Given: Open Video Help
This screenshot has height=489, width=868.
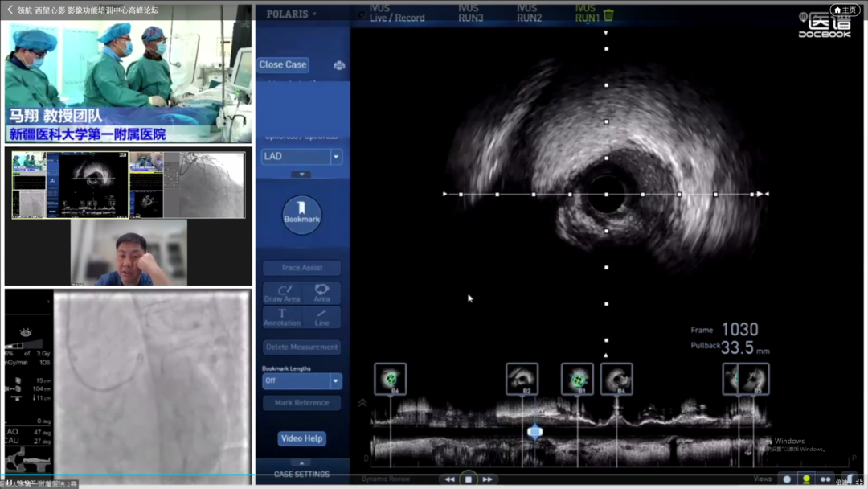Looking at the screenshot, I should 301,438.
